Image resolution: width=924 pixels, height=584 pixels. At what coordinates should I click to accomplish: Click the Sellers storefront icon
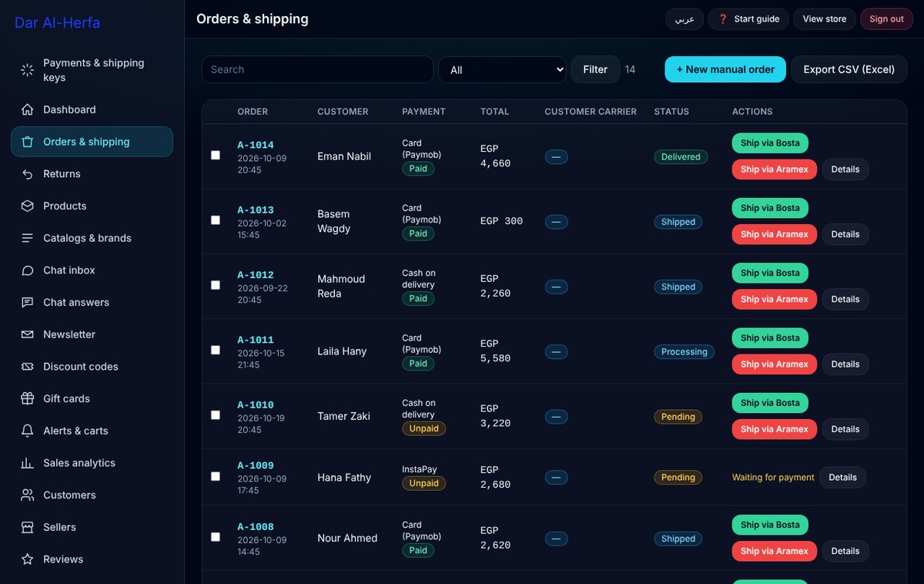(x=28, y=527)
